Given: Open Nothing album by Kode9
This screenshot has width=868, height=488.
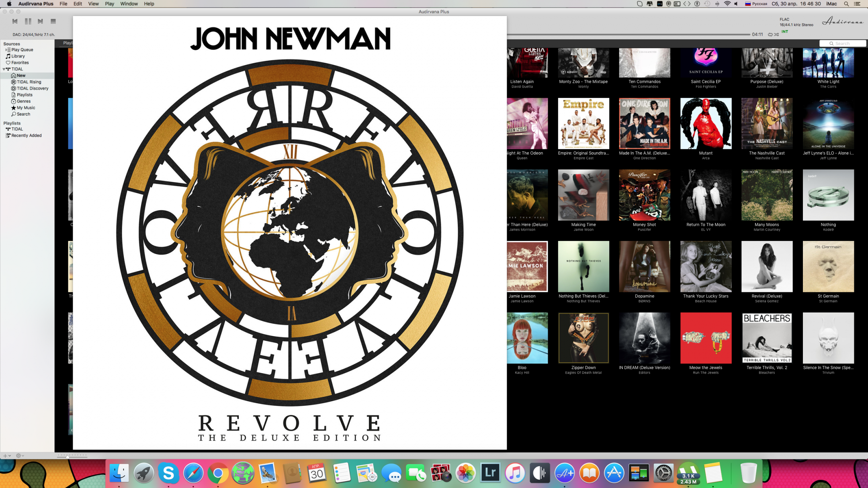Looking at the screenshot, I should coord(828,195).
